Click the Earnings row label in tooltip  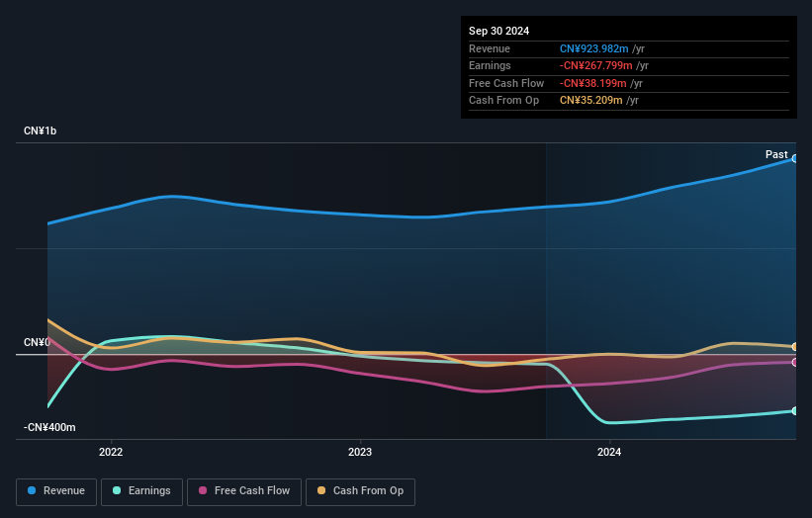(490, 65)
